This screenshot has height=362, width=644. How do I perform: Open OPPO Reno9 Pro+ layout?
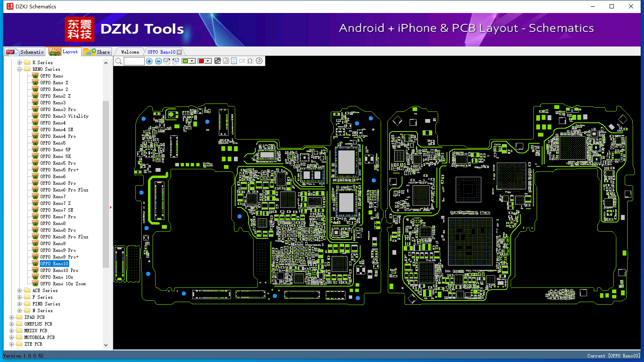pos(59,257)
